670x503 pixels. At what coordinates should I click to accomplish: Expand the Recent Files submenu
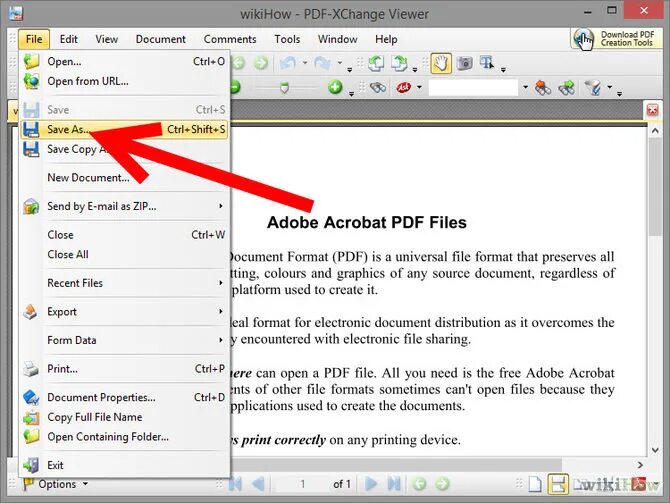(x=124, y=283)
